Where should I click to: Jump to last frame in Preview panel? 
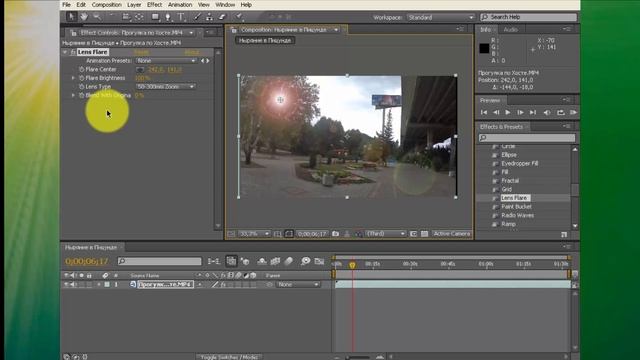(533, 112)
